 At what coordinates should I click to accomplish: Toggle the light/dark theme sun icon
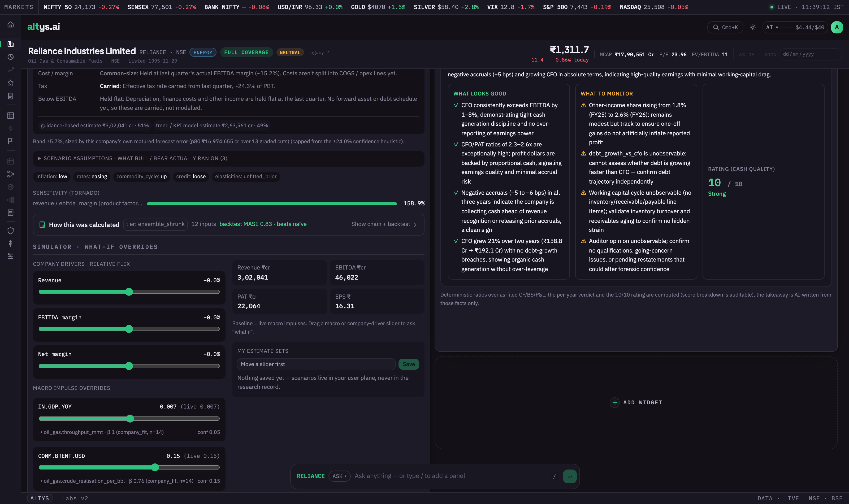(x=752, y=27)
